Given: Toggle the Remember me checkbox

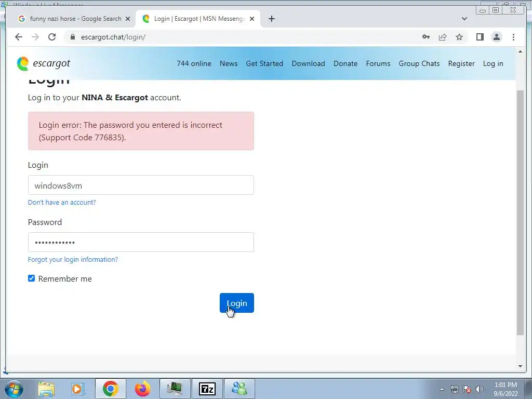Looking at the screenshot, I should [31, 278].
